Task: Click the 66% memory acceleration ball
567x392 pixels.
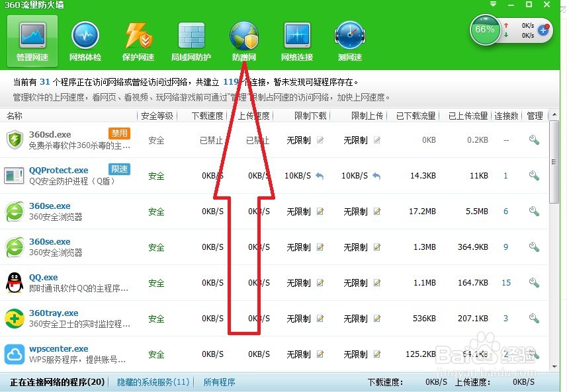Action: tap(485, 30)
